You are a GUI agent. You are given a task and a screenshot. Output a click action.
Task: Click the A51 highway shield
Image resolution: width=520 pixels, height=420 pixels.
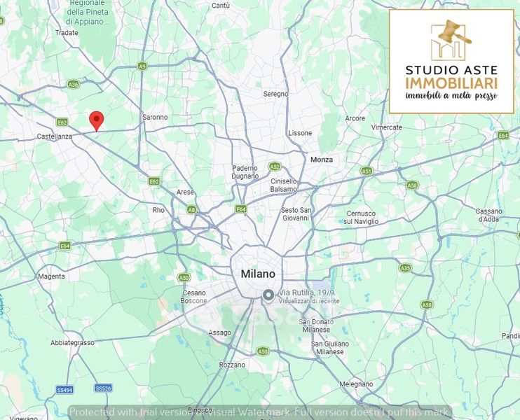367,171
